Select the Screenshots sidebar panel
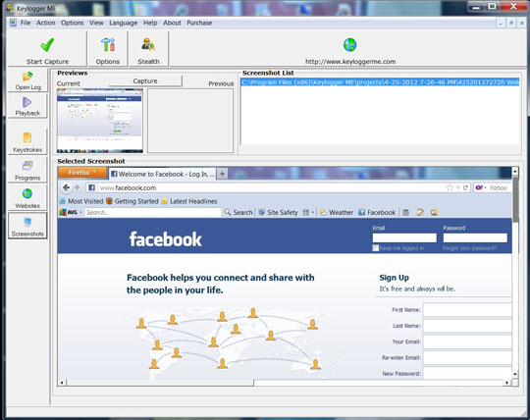The image size is (530, 420). tap(27, 226)
